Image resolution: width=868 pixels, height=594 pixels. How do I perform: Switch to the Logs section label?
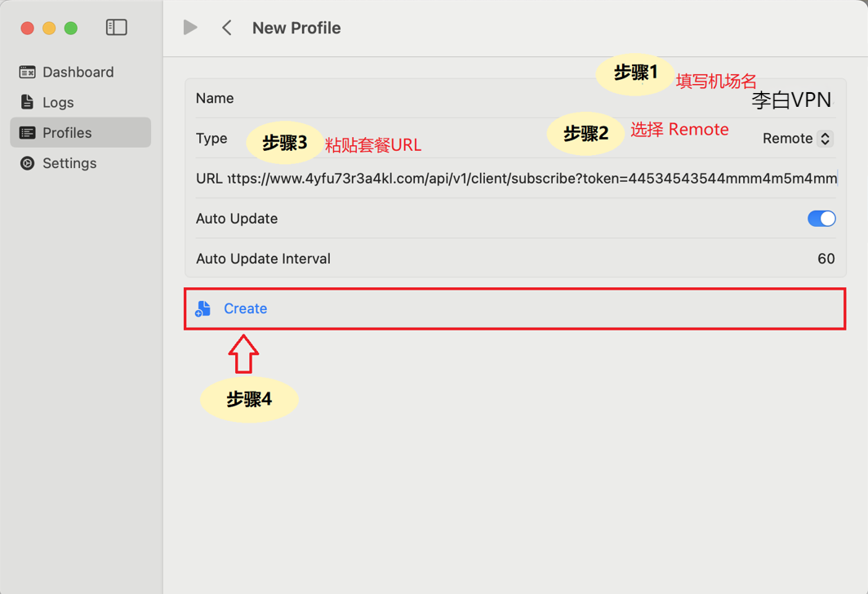[58, 102]
